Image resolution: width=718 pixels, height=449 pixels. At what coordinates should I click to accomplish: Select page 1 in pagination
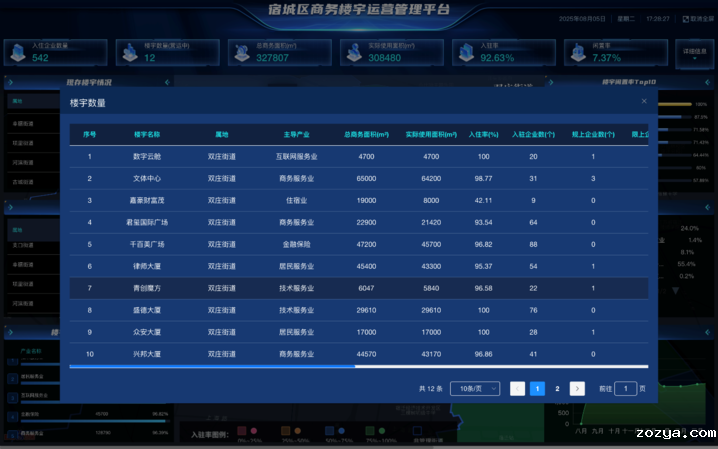pos(537,388)
